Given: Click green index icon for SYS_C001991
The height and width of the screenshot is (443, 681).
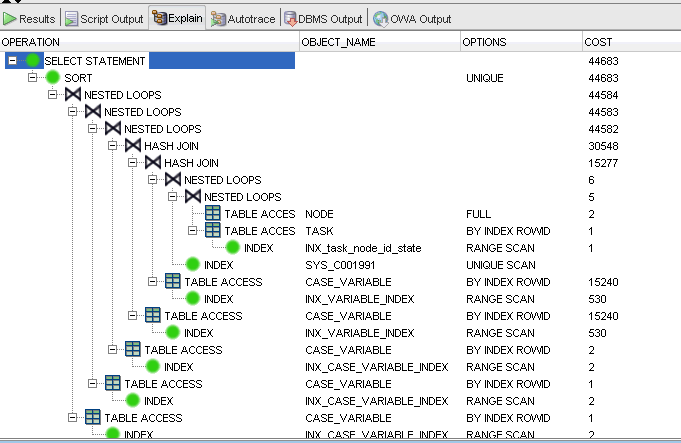Looking at the screenshot, I should tap(193, 265).
